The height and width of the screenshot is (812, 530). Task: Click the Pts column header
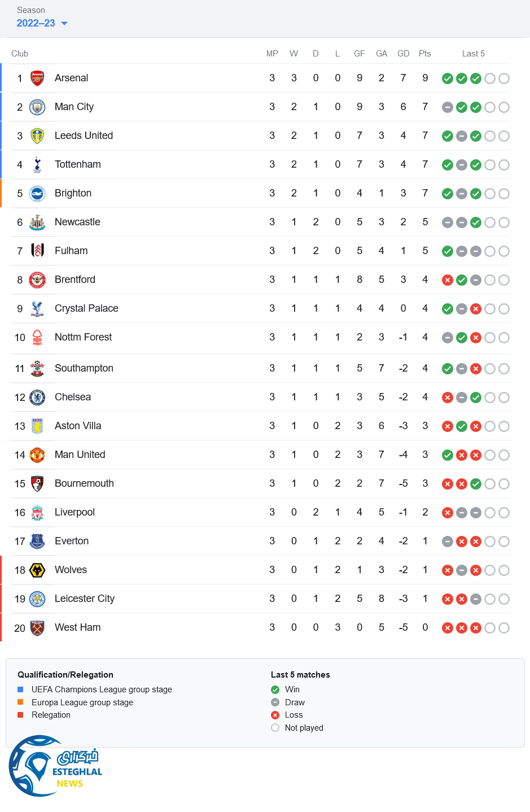(425, 54)
